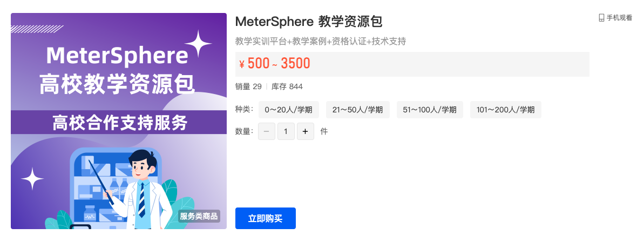This screenshot has height=241, width=644.
Task: Click the 立即购买 buy now button
Action: click(x=266, y=218)
